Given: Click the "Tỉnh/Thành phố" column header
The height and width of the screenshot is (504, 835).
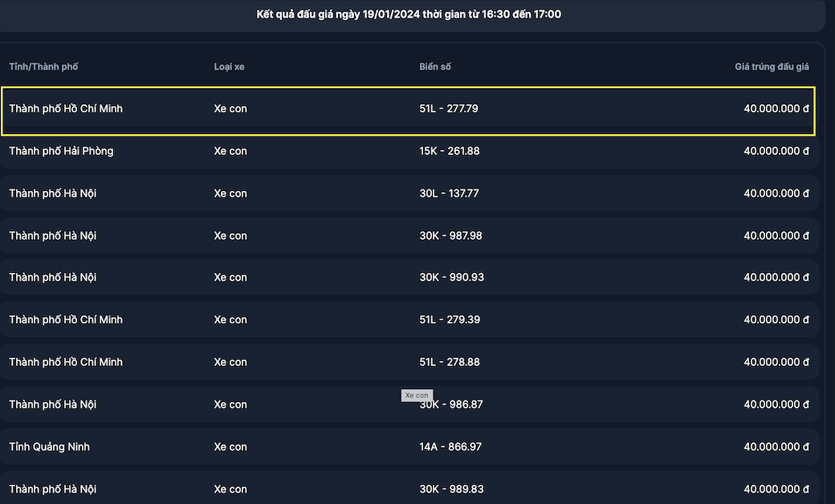Looking at the screenshot, I should pos(43,66).
